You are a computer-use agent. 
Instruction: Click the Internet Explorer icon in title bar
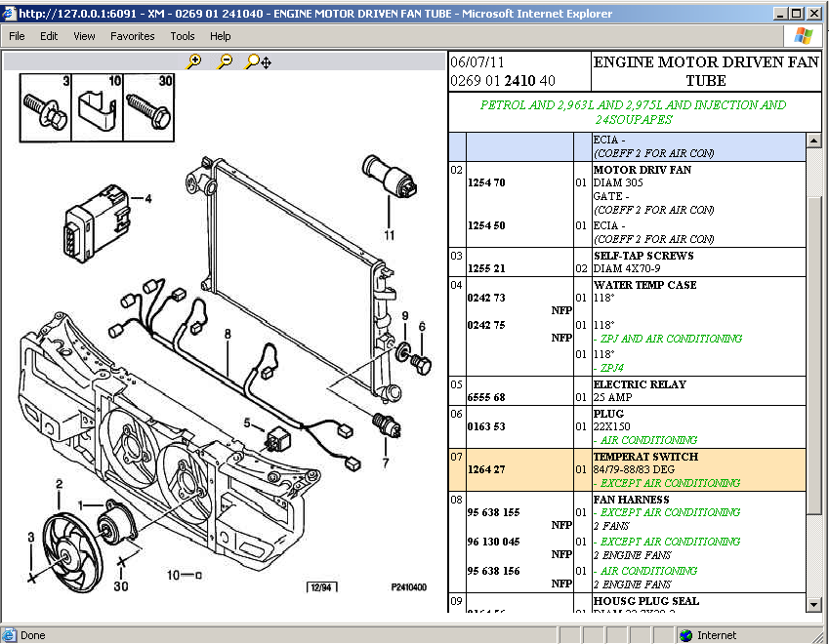pyautogui.click(x=10, y=13)
